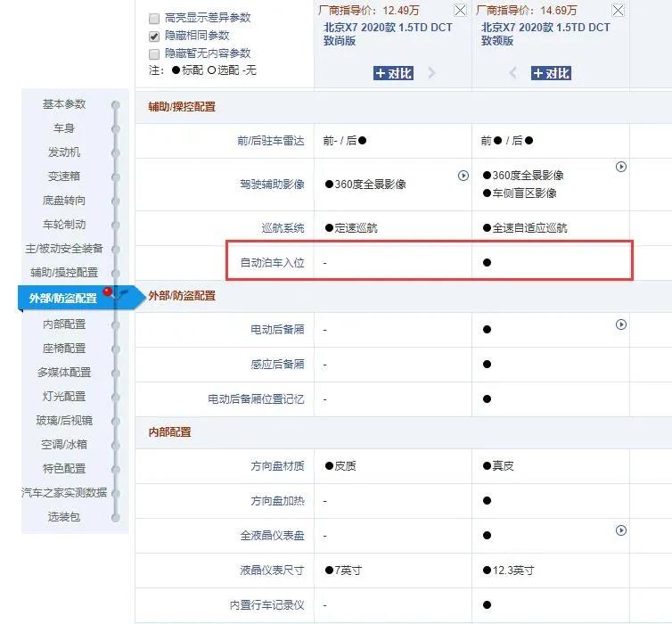Play the 360度全景影像 video icon for 致尚版

tap(463, 176)
